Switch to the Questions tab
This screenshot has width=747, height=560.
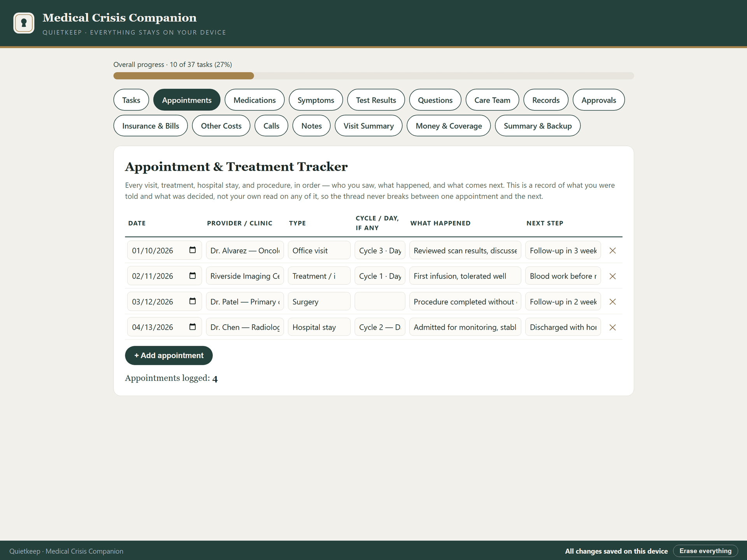[x=435, y=100]
